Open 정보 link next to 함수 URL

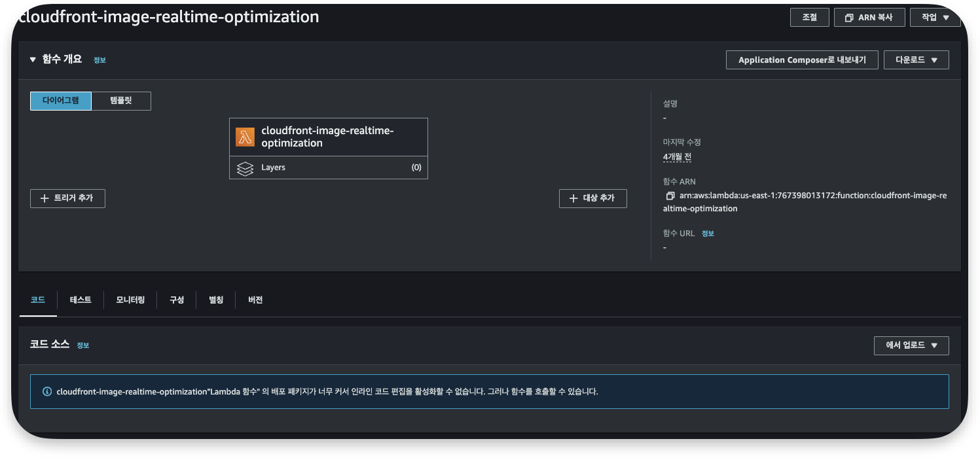[708, 234]
